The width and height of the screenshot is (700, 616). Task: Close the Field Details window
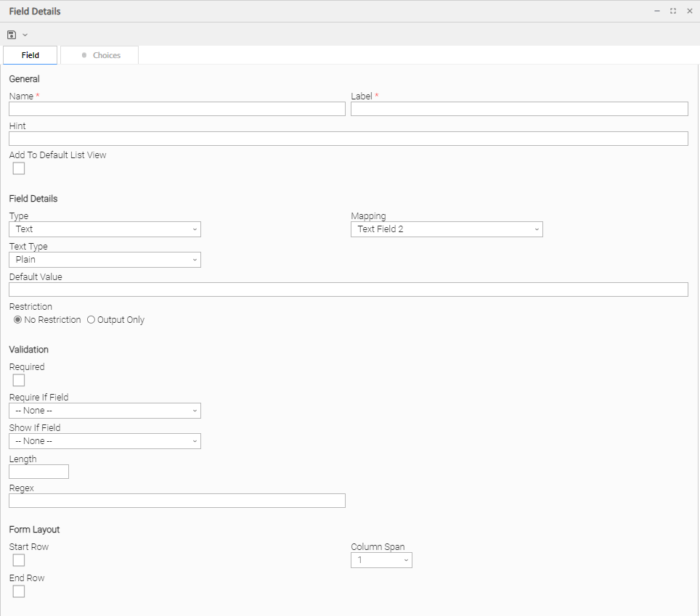click(689, 11)
